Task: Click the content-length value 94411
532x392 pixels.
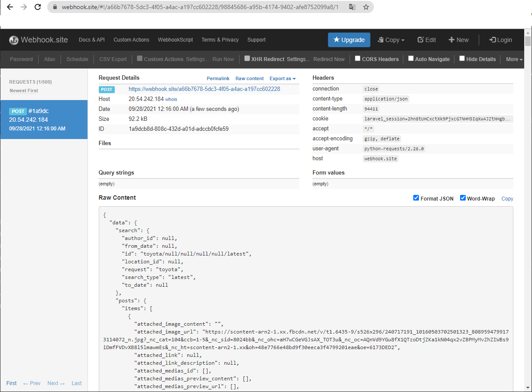Action: pos(371,109)
